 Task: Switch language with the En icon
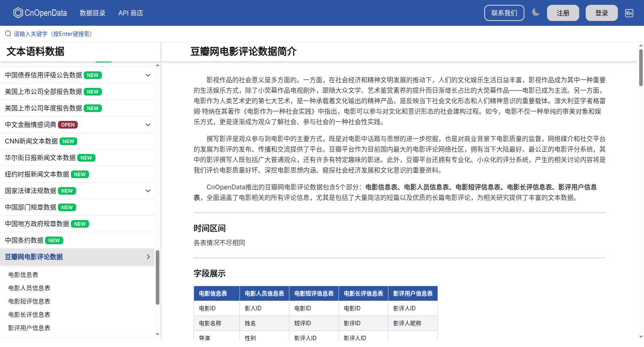tap(629, 13)
